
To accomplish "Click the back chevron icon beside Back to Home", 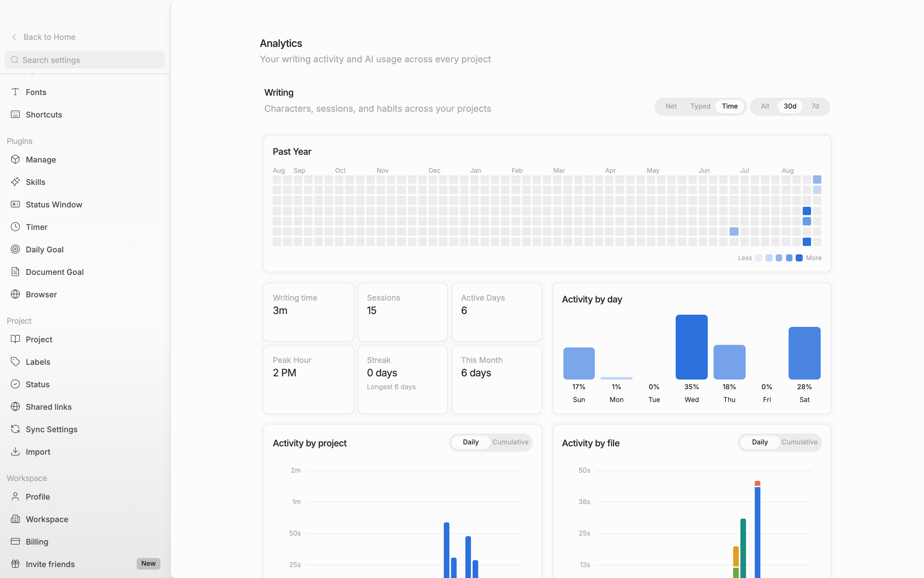I will [x=14, y=37].
